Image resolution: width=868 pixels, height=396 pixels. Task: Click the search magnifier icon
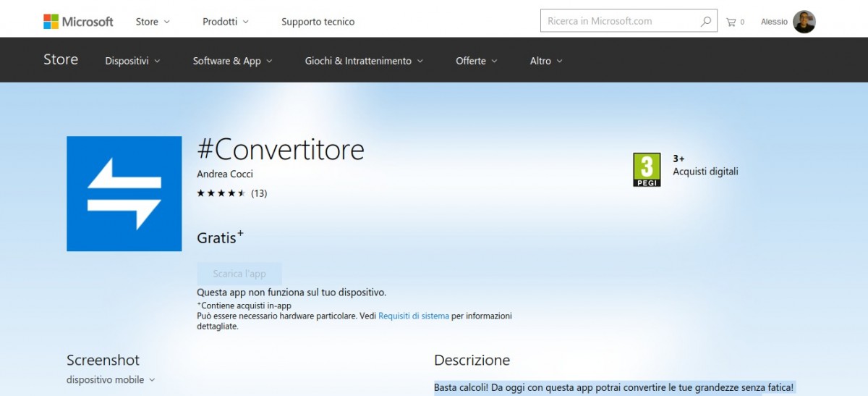click(705, 22)
